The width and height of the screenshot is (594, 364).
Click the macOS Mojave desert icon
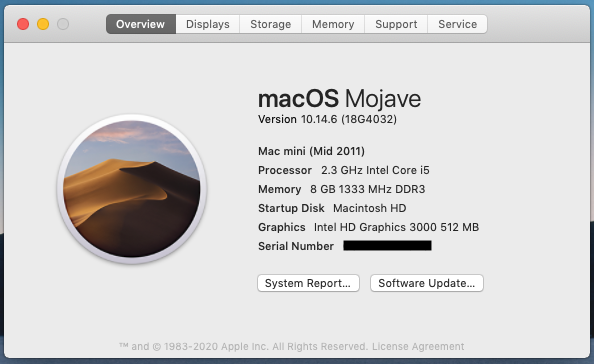click(x=131, y=189)
